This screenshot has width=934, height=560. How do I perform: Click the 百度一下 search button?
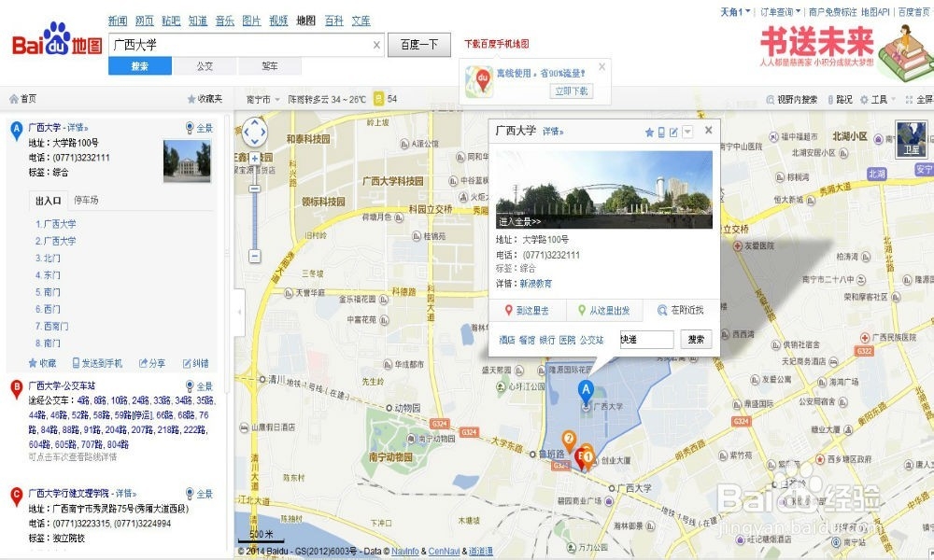pyautogui.click(x=419, y=45)
